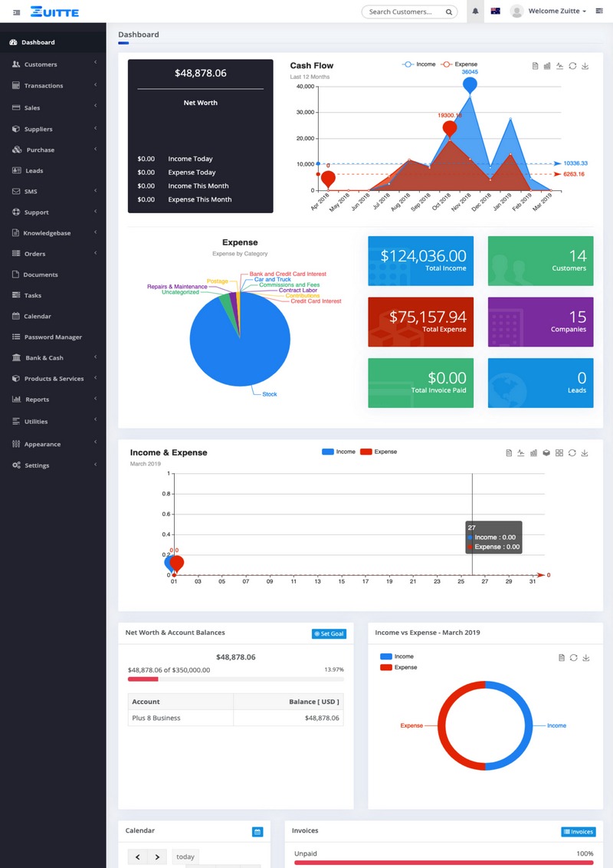Expand the Bank & Cash sidebar section
This screenshot has height=868, width=613.
coord(54,358)
